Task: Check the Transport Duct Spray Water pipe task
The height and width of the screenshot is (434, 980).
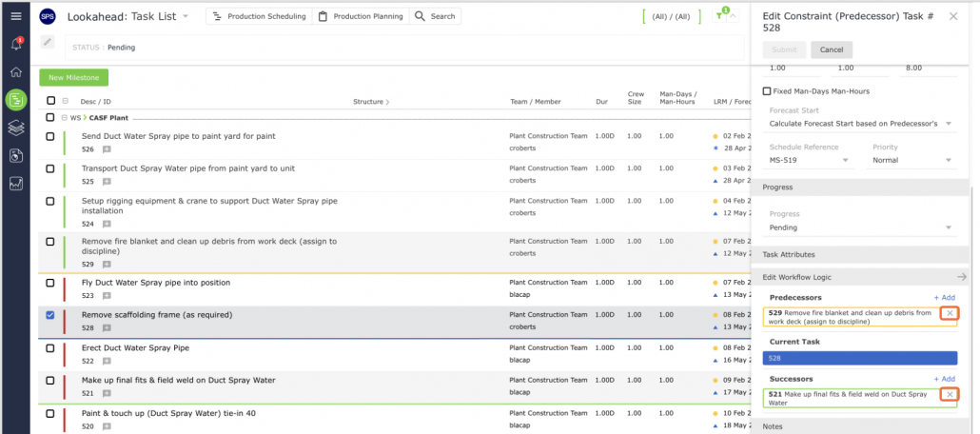Action: 50,168
